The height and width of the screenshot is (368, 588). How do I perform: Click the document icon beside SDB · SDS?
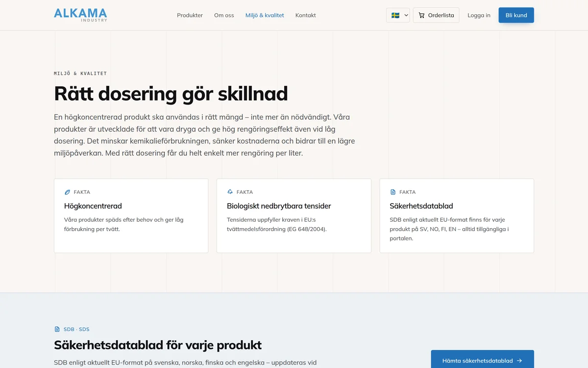point(57,329)
